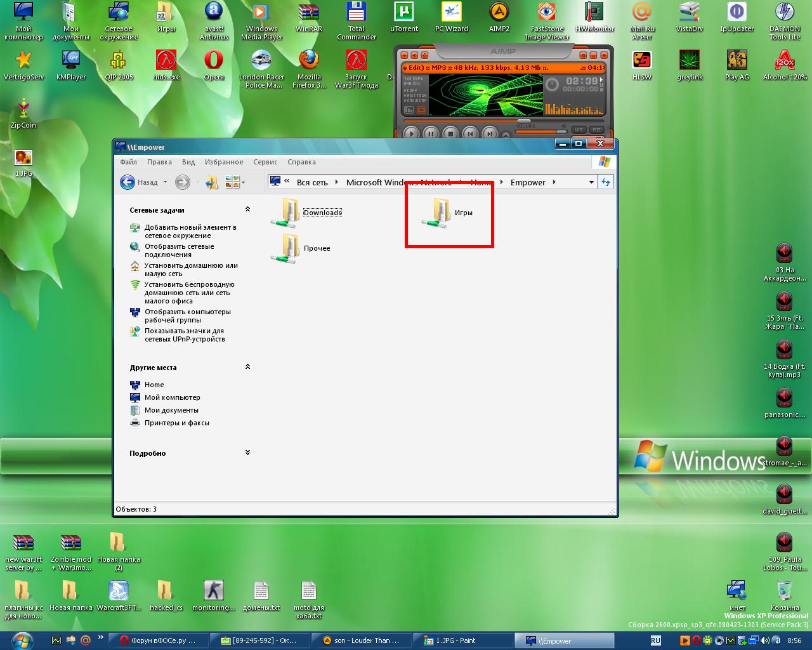Click Отобразить сетевые подключения link
The image size is (812, 650).
[x=179, y=250]
